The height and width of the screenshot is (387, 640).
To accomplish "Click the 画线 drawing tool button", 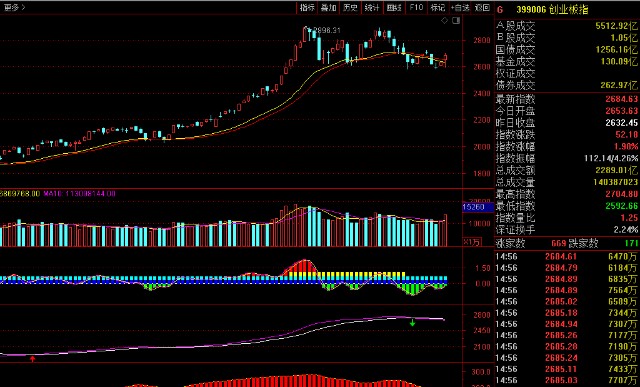I will click(394, 7).
